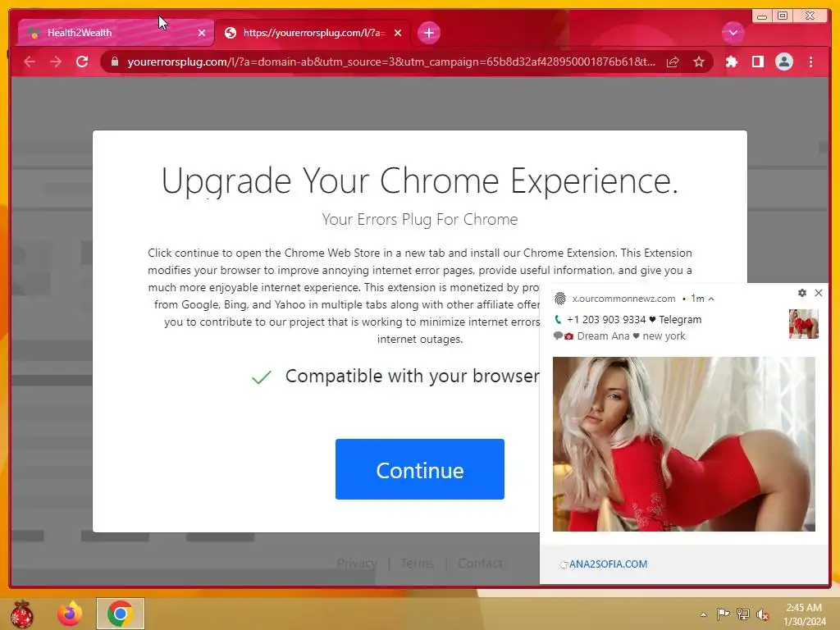The width and height of the screenshot is (840, 630).
Task: Click the Start button ornament icon
Action: click(x=21, y=614)
